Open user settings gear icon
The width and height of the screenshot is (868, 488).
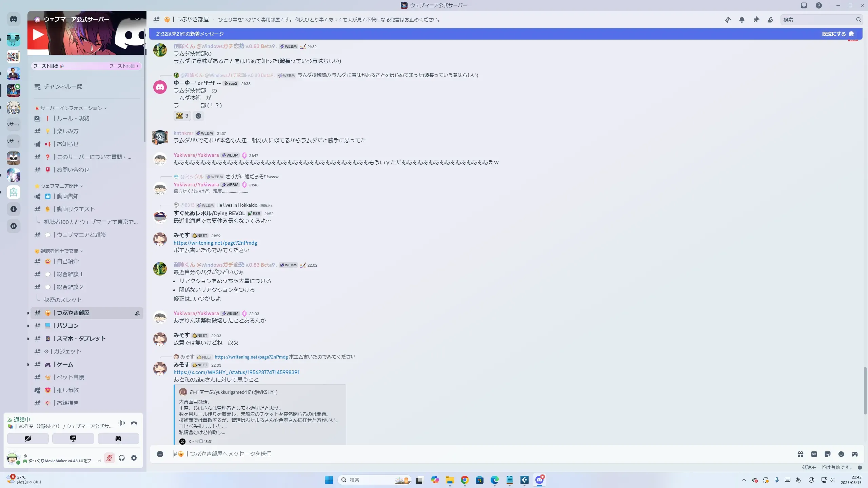[134, 458]
